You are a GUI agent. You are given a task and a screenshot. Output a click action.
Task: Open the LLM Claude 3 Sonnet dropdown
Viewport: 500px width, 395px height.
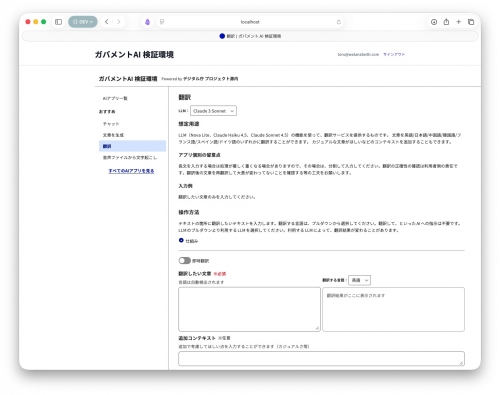pyautogui.click(x=213, y=111)
